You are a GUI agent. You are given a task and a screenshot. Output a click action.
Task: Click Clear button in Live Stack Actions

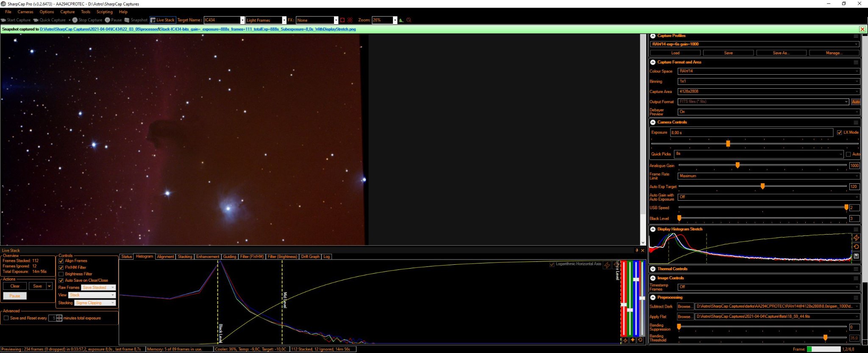click(x=15, y=286)
